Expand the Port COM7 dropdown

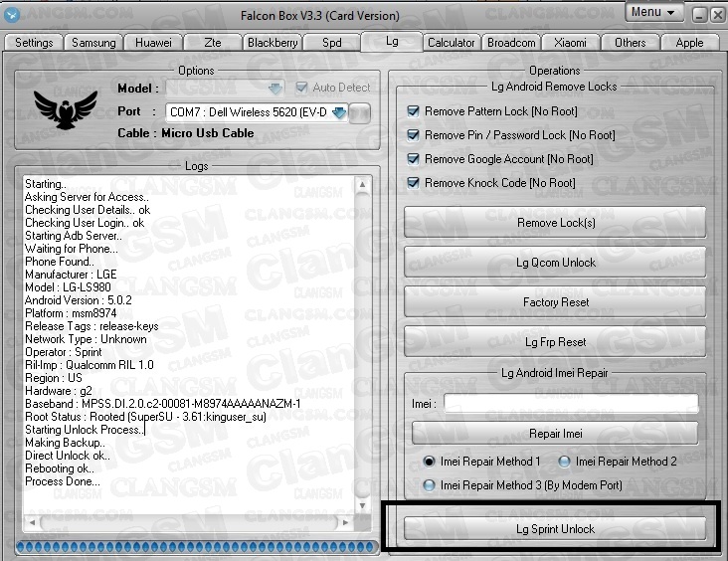click(339, 112)
